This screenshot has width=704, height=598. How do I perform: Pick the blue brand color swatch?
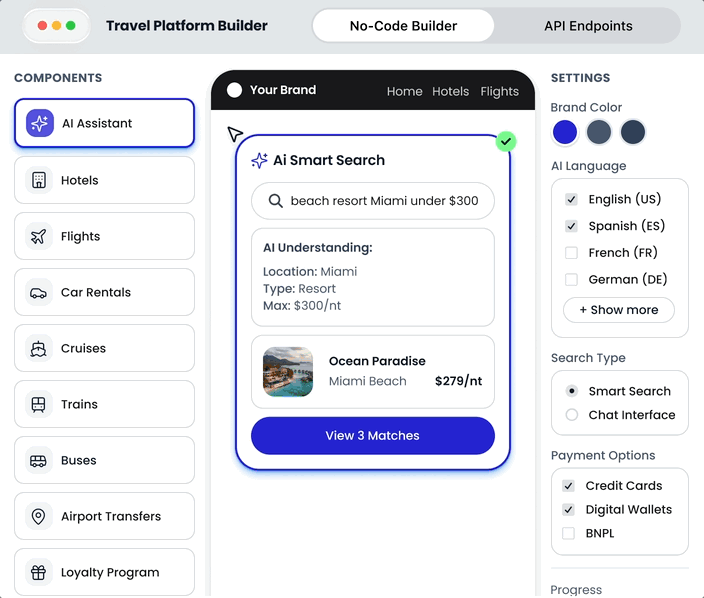click(x=565, y=132)
